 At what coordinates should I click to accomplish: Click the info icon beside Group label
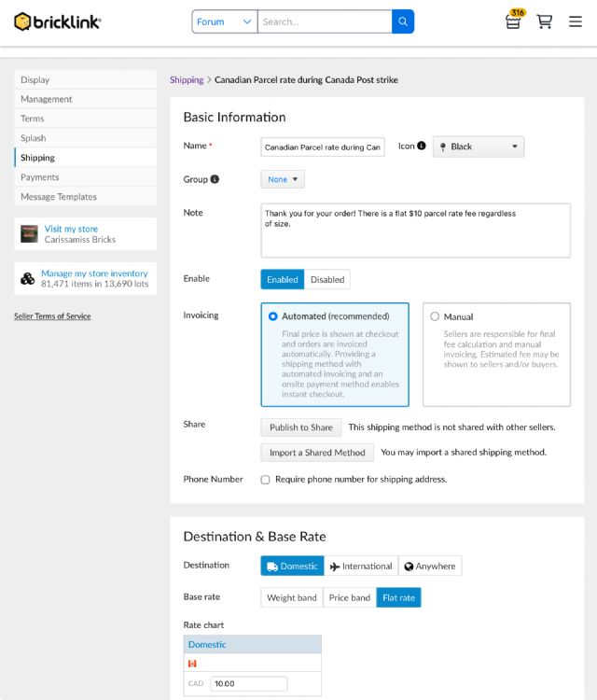coord(215,179)
